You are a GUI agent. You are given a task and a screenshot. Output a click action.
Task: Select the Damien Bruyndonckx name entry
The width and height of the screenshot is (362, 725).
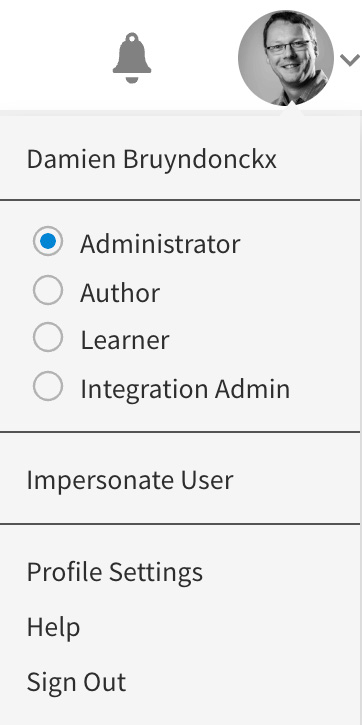coord(152,159)
